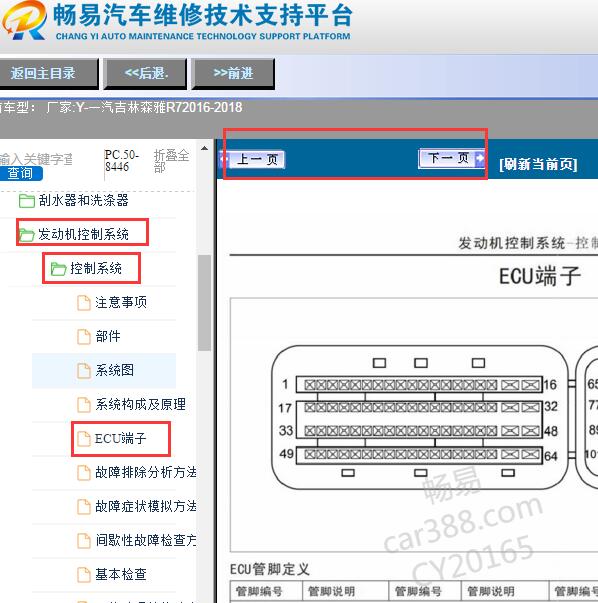Click page icon beside 故障症状模拟方法
This screenshot has width=598, height=603.
(83, 507)
